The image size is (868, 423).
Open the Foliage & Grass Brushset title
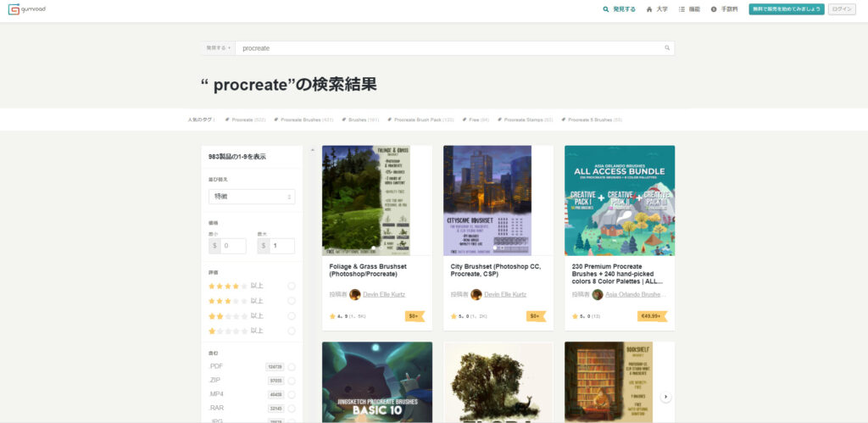coord(366,270)
